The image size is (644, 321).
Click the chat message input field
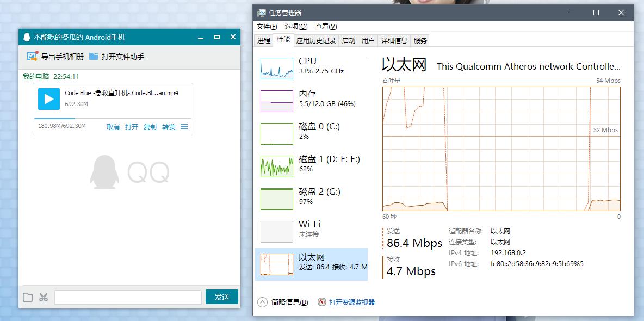coord(127,297)
